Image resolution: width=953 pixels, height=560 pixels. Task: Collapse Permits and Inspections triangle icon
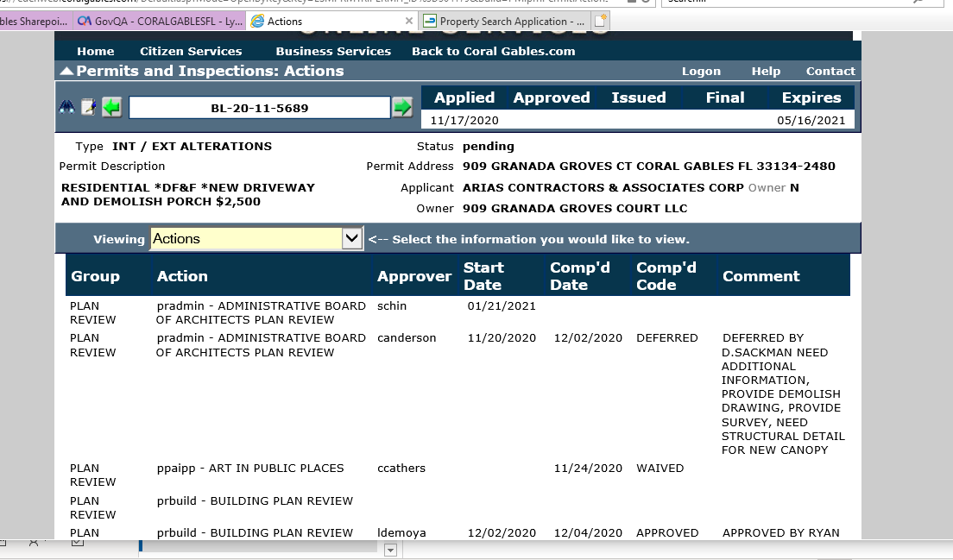pos(66,71)
